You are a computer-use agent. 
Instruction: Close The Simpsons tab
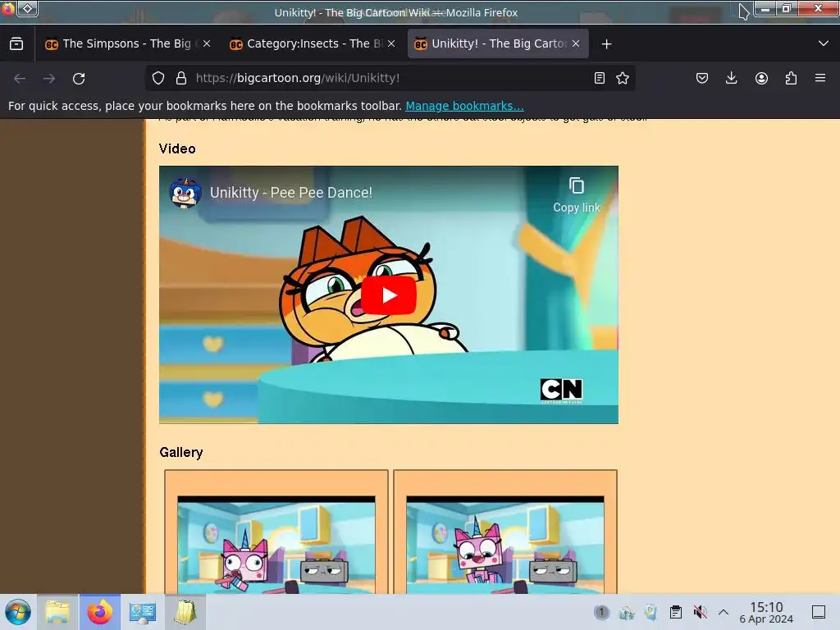(207, 44)
